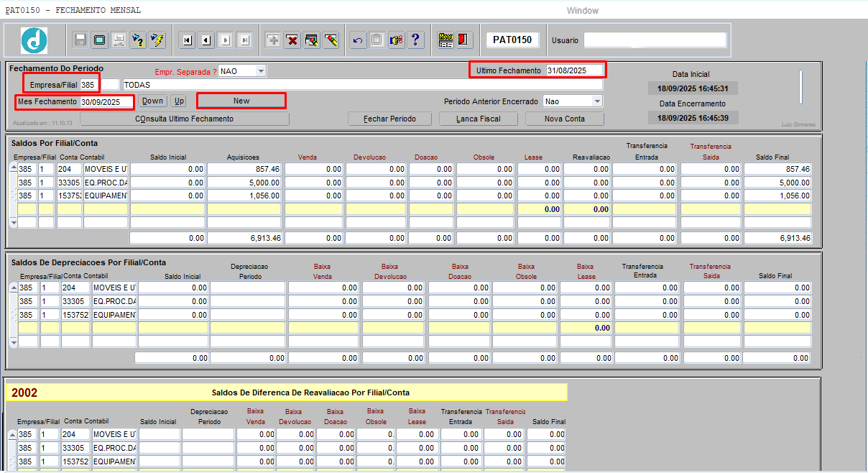This screenshot has width=868, height=473.
Task: Click the red X delete record icon
Action: (x=292, y=40)
